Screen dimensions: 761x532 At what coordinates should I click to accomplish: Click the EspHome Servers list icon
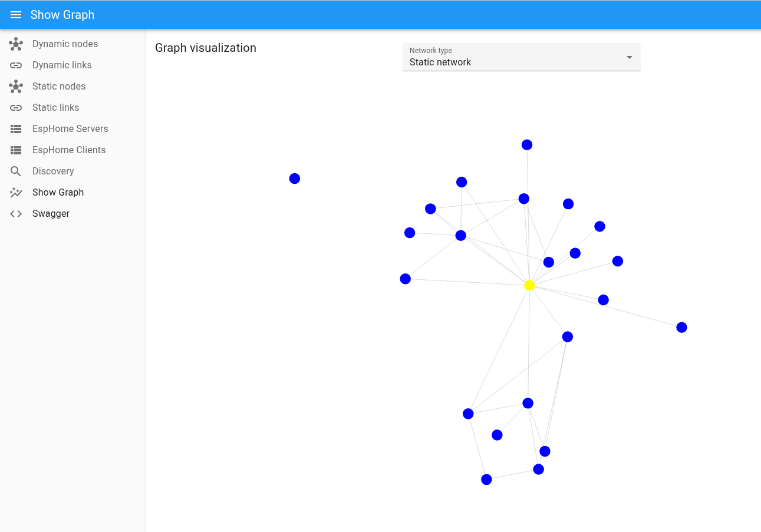(16, 129)
